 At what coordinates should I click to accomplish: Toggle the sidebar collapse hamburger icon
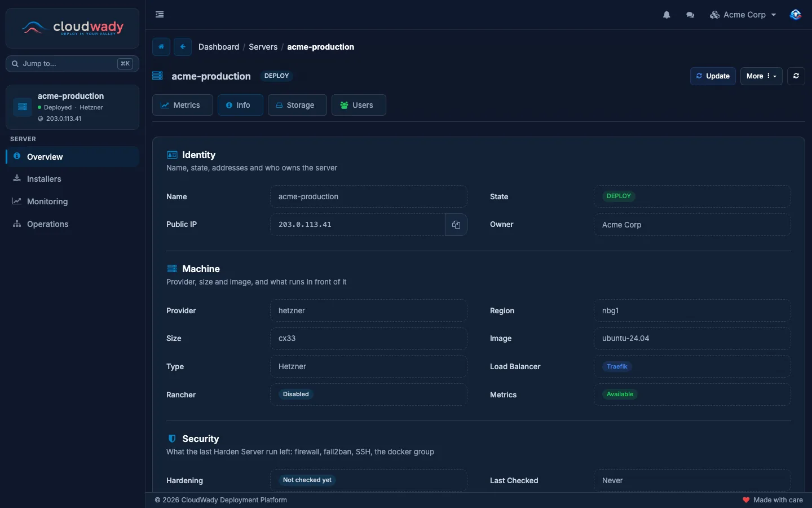click(x=160, y=15)
